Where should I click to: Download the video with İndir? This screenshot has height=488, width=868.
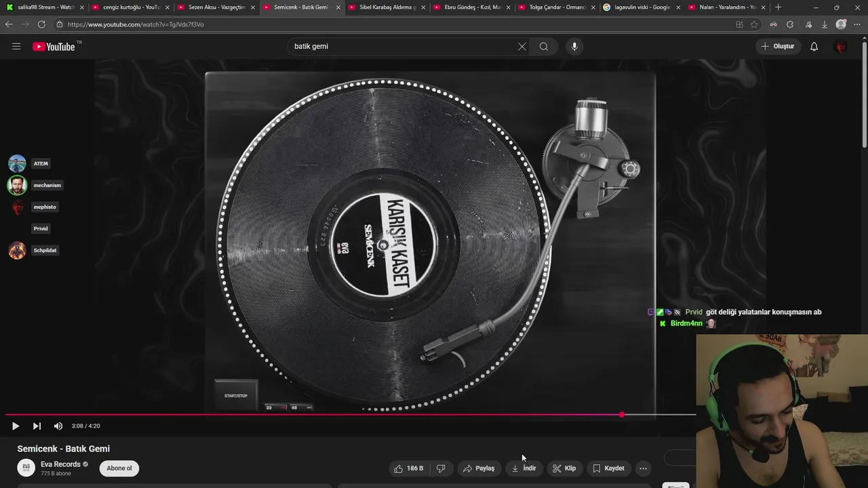point(524,468)
